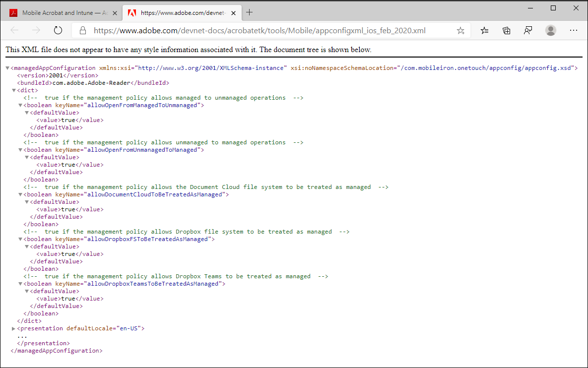The image size is (588, 368).
Task: Click the Document Cloud file system comment
Action: point(206,187)
